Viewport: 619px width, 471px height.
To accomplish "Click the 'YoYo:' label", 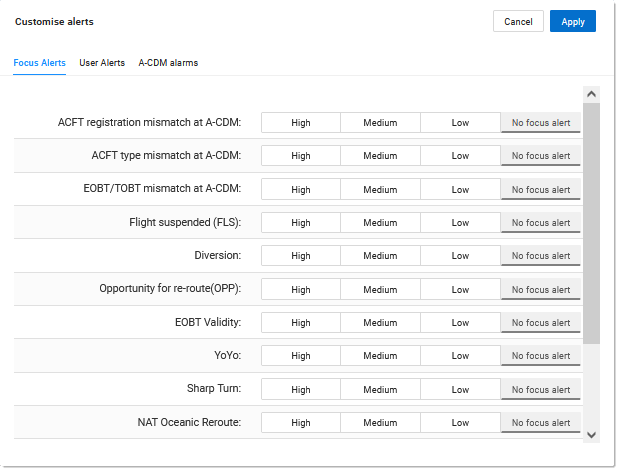I will point(227,355).
